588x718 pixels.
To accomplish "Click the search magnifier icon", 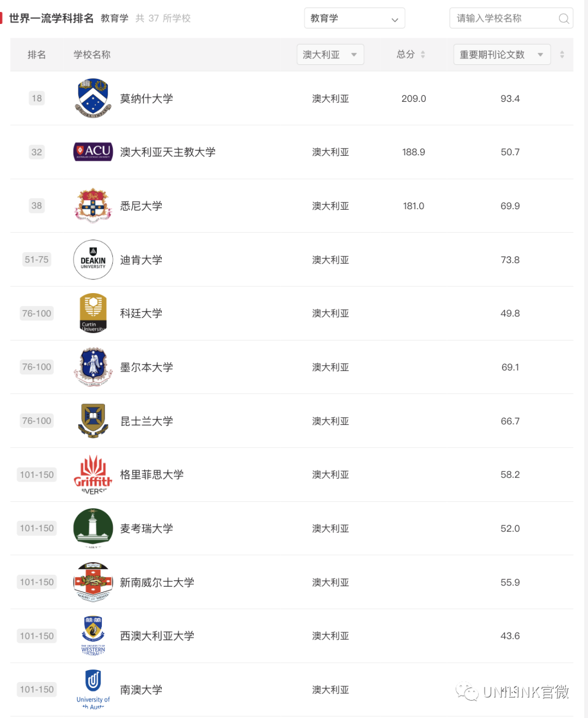I will tap(564, 19).
